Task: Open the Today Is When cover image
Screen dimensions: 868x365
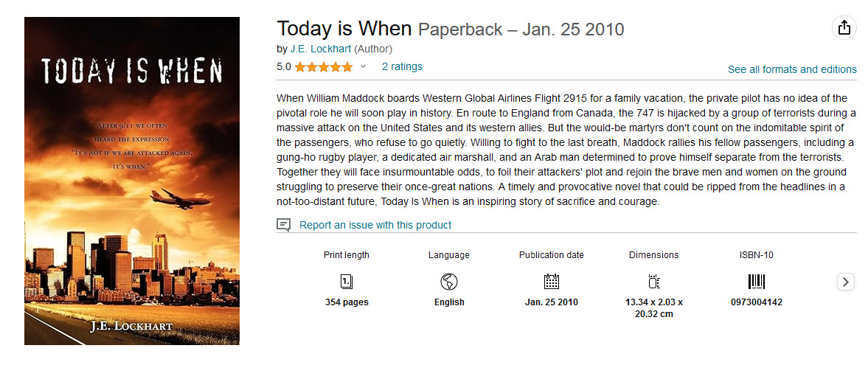Action: point(132,181)
